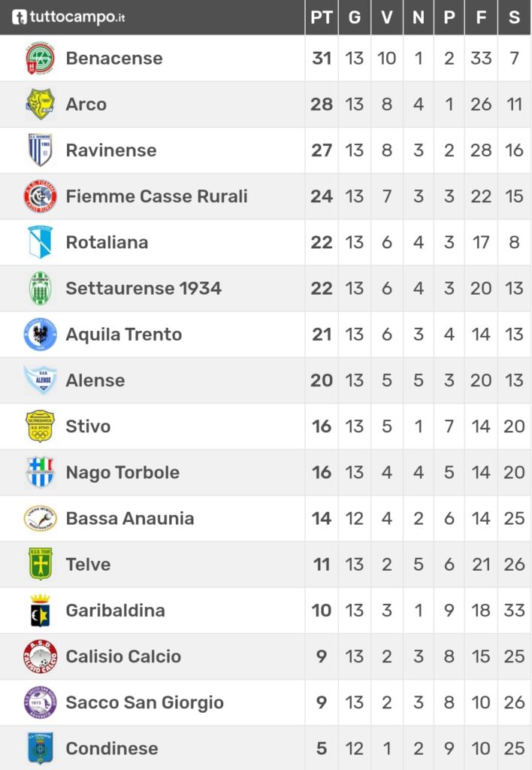Open the Aquila Trento eagle crest

(41, 334)
